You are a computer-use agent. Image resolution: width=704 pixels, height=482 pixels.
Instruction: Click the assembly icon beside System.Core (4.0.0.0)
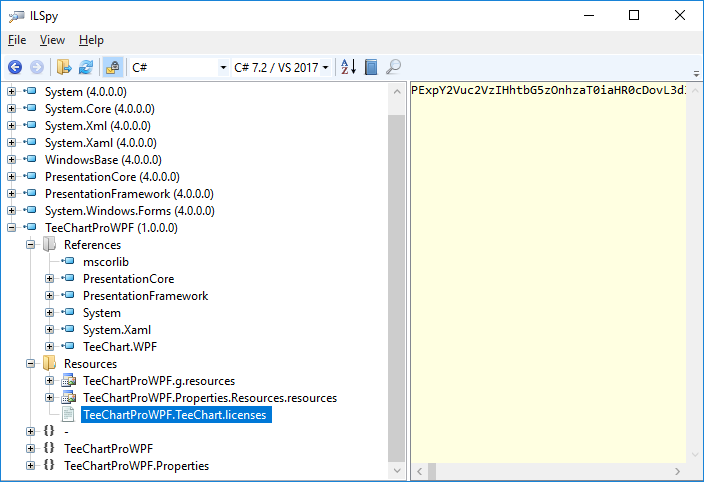point(30,108)
